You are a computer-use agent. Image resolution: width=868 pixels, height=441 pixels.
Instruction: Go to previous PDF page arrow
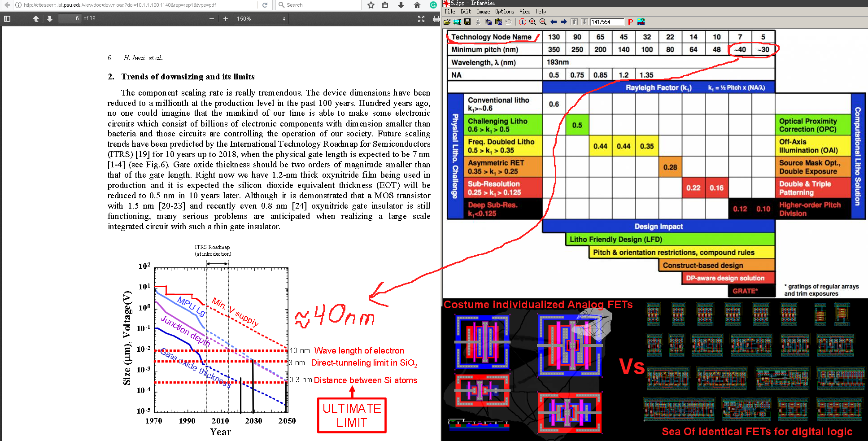pos(36,19)
